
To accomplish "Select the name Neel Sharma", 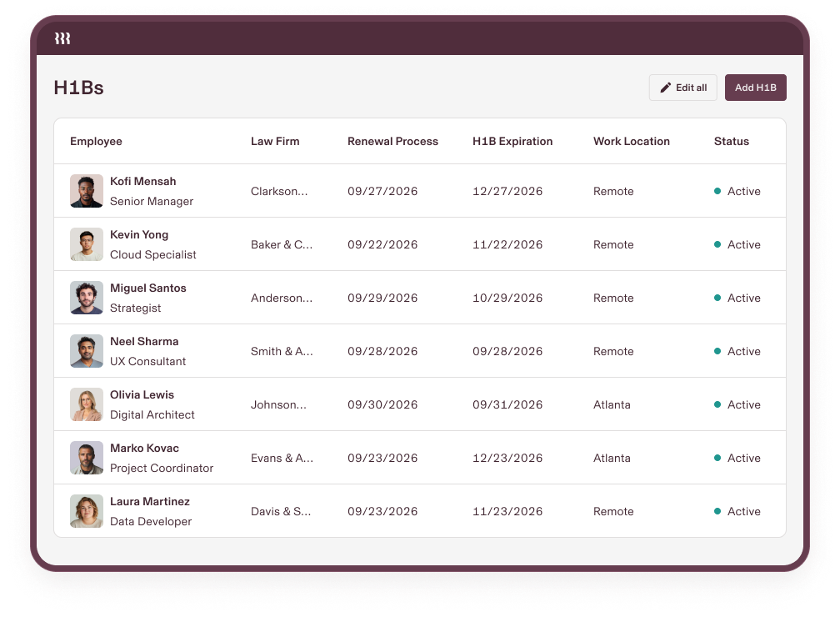I will point(144,341).
